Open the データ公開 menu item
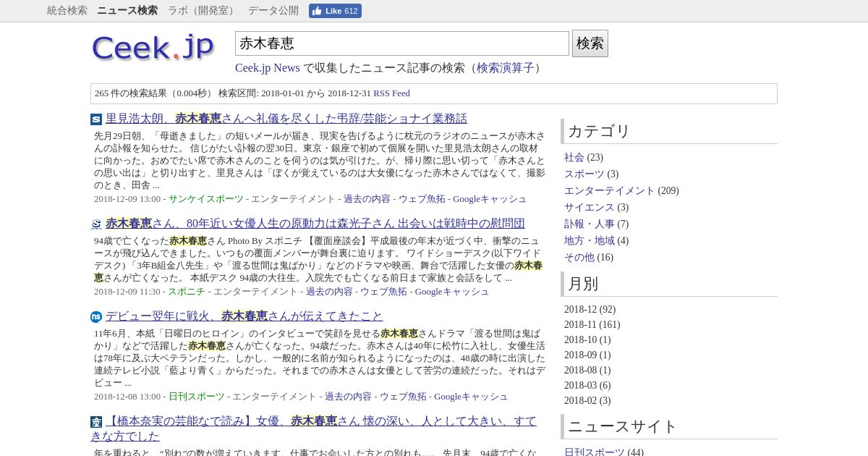The width and height of the screenshot is (868, 456). coord(273,10)
